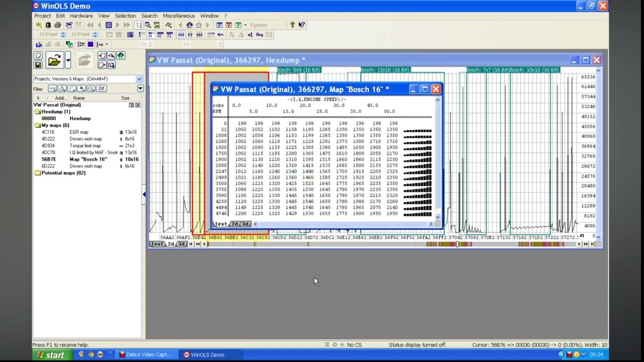
Task: Click the import file arrow icon
Action: coord(102,55)
